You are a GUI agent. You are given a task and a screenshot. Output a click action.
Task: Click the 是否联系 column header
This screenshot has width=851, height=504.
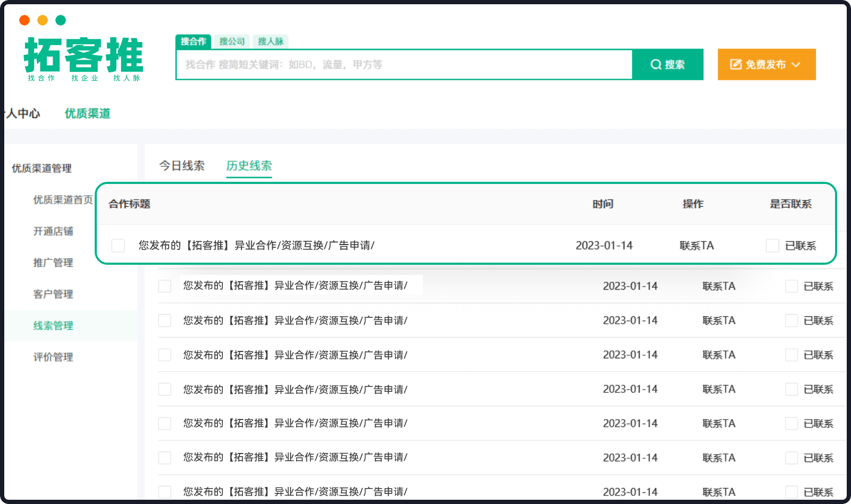tap(791, 204)
